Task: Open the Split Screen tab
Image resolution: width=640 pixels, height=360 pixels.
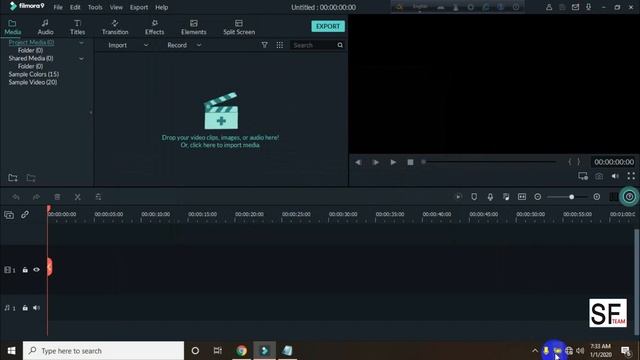Action: pos(239,27)
